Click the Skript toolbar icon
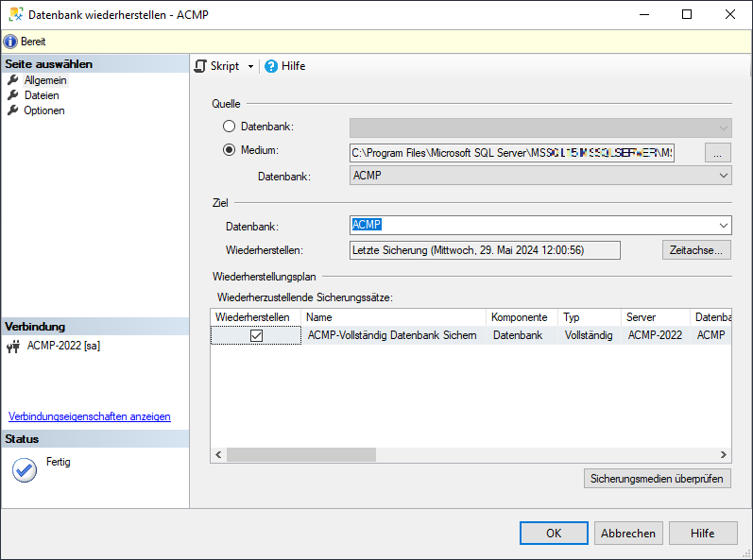The height and width of the screenshot is (560, 753). pos(200,66)
